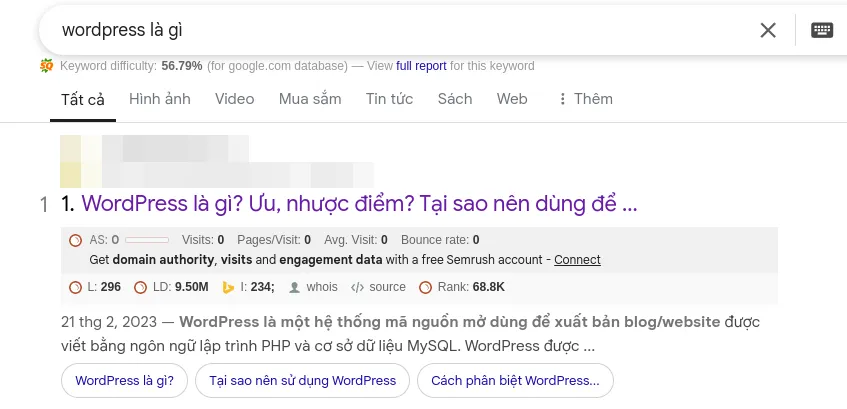Screen dimensions: 847x409
Task: Click the code brackets icon beside source
Action: point(358,287)
